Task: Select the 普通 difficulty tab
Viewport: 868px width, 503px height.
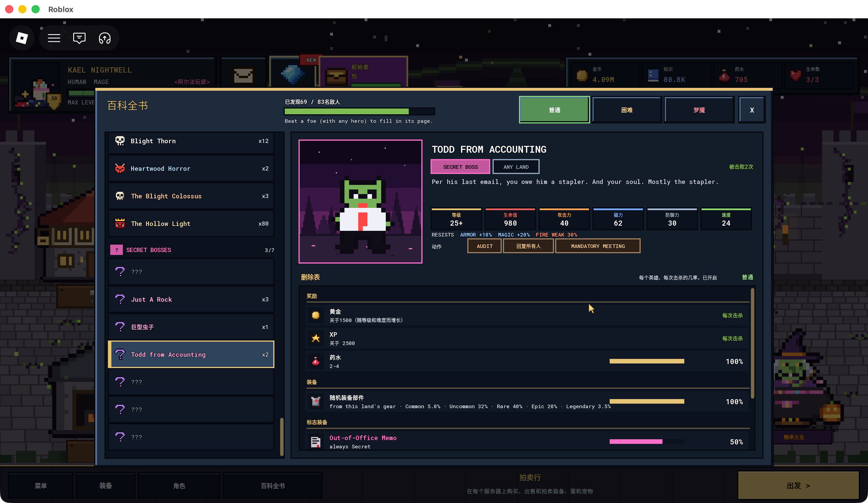Action: (555, 110)
